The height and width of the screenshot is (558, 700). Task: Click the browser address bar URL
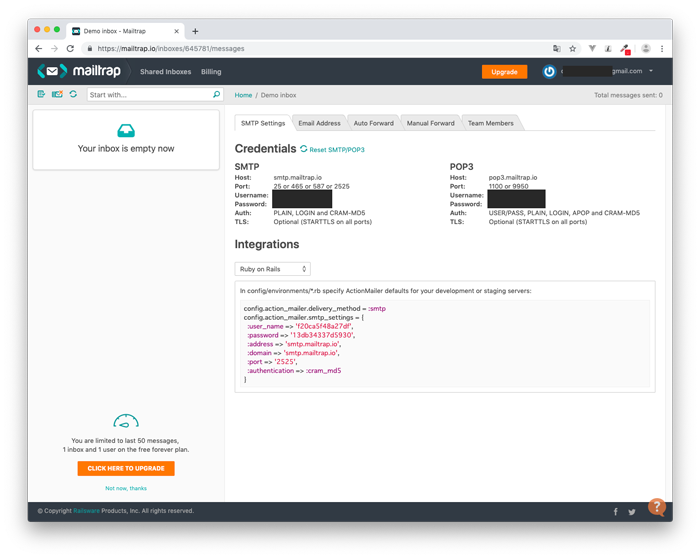[171, 49]
